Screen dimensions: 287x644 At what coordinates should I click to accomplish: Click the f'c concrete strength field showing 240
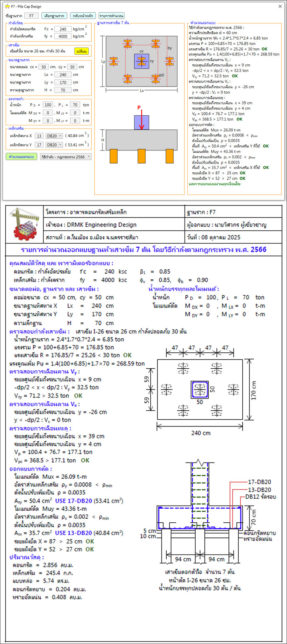click(x=63, y=29)
